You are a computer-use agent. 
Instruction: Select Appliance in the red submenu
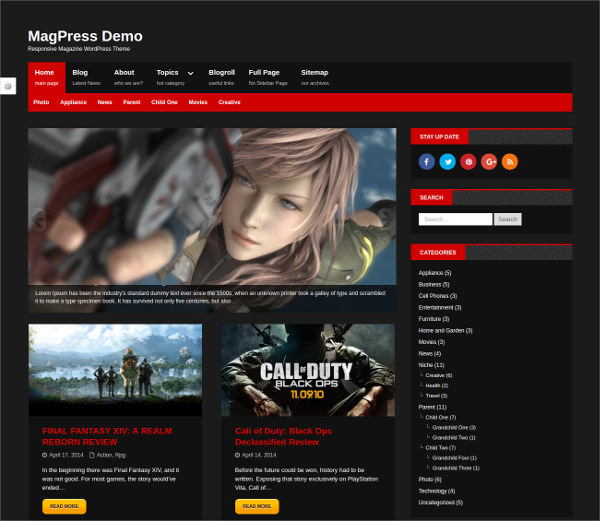click(73, 102)
